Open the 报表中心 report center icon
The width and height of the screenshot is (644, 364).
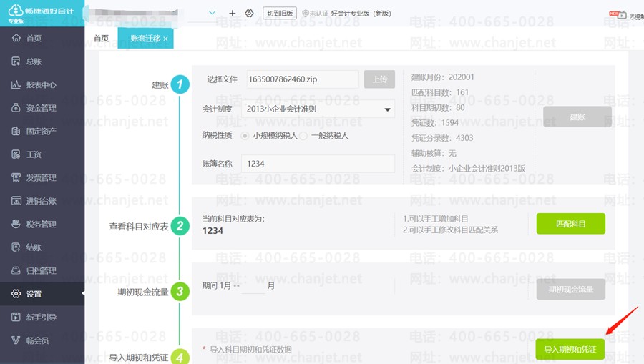coord(16,84)
